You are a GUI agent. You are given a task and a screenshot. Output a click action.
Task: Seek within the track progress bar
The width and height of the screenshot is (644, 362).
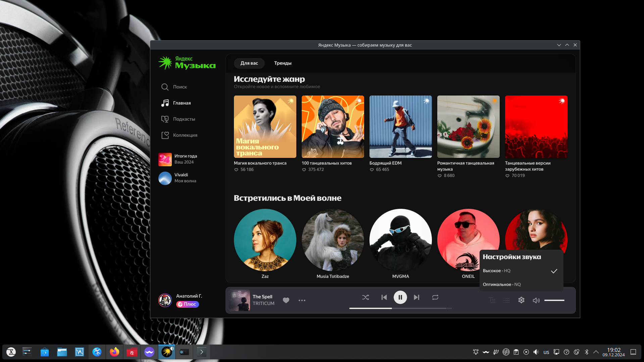click(400, 308)
